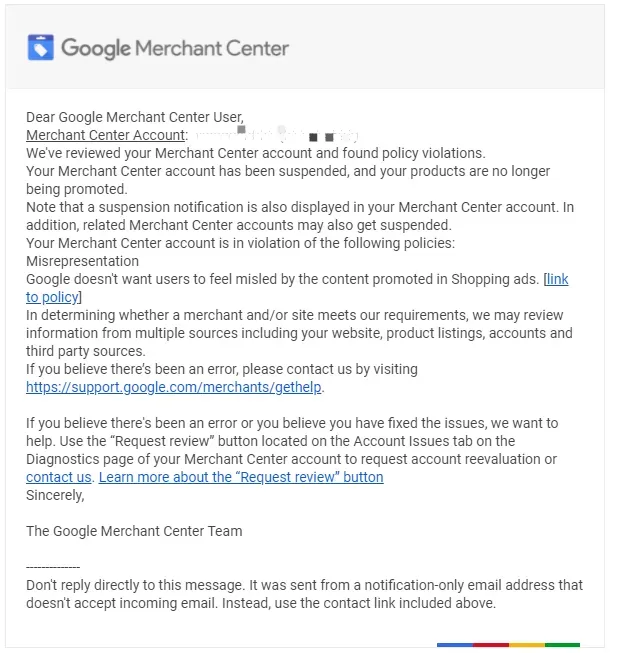Click the gray email header banner

tap(305, 47)
